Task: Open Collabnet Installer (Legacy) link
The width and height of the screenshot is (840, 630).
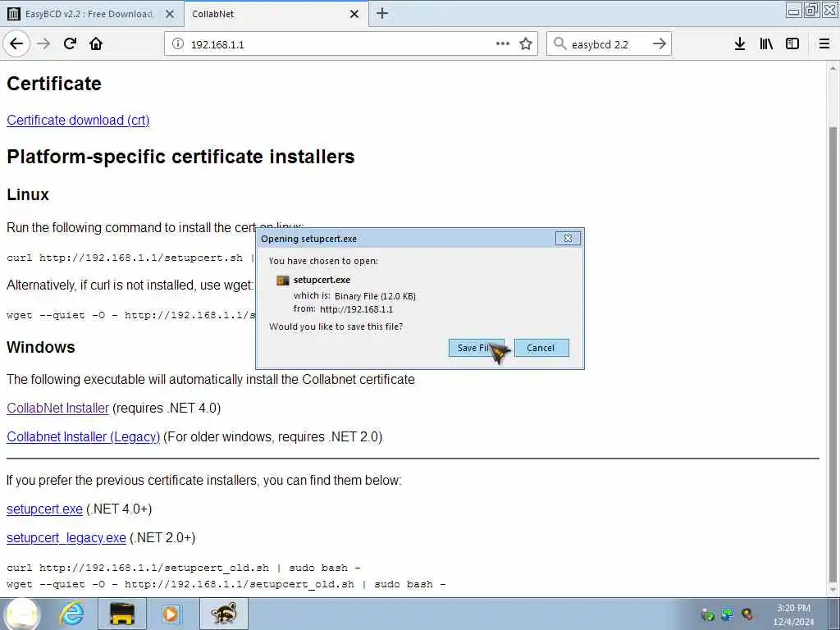Action: tap(84, 437)
